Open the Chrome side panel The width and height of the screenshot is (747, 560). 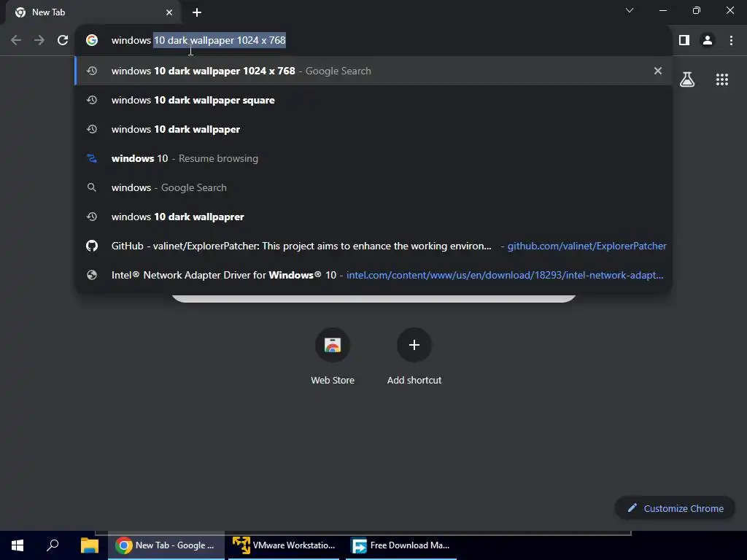point(684,41)
